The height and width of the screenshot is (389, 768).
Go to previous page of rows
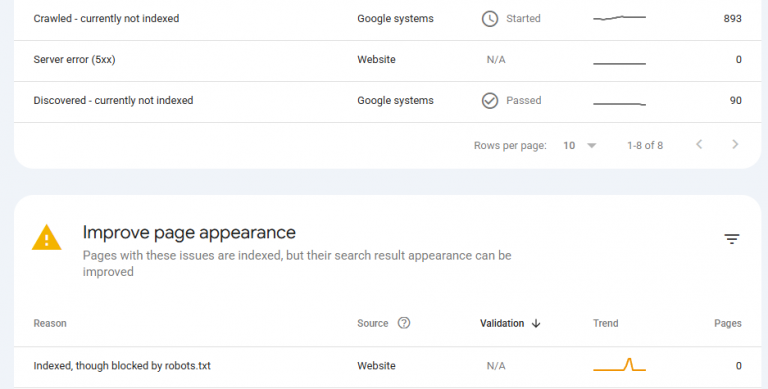coord(699,145)
